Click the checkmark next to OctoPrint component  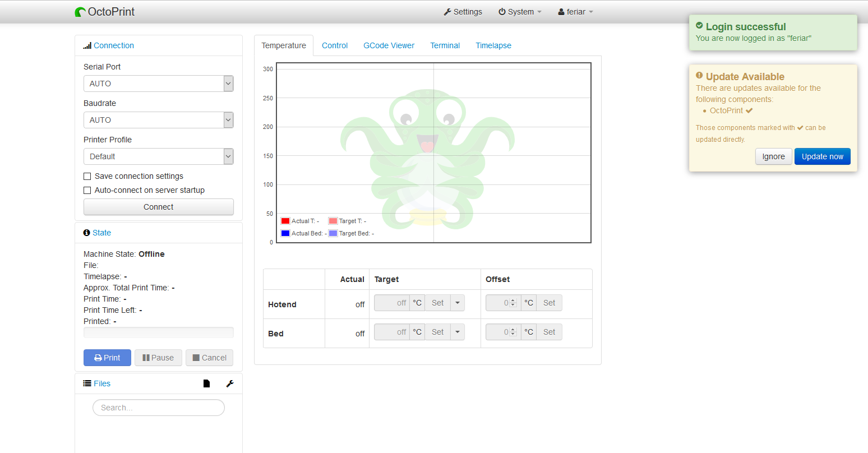pyautogui.click(x=749, y=111)
